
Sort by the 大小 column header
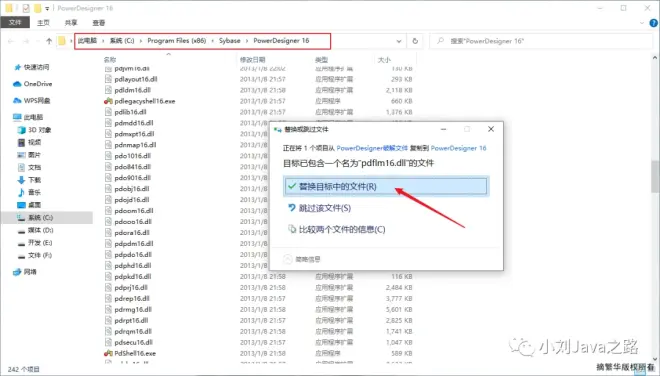point(384,60)
